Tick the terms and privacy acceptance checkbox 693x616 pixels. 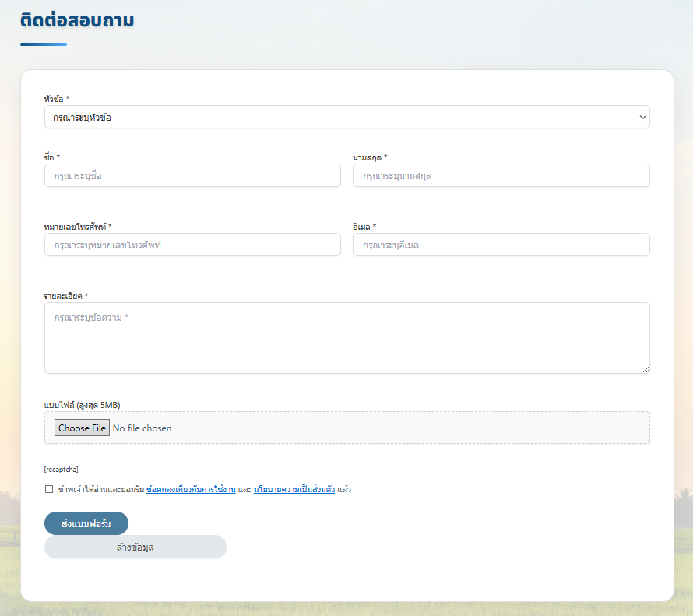pos(49,489)
